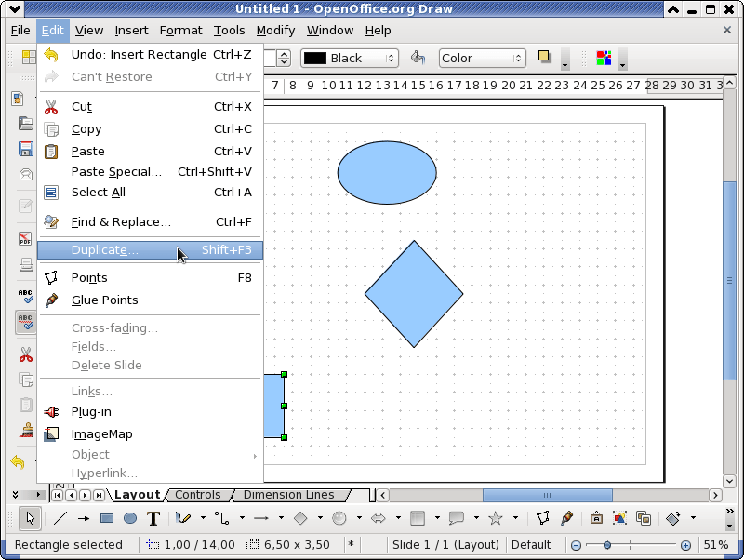The height and width of the screenshot is (560, 744).
Task: Switch to the Dimension Lines tab
Action: point(289,495)
